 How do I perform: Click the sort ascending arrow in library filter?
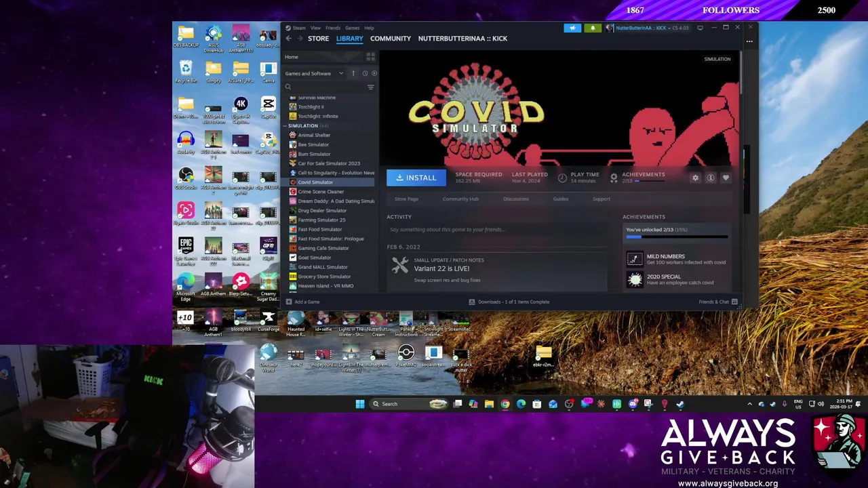[353, 73]
